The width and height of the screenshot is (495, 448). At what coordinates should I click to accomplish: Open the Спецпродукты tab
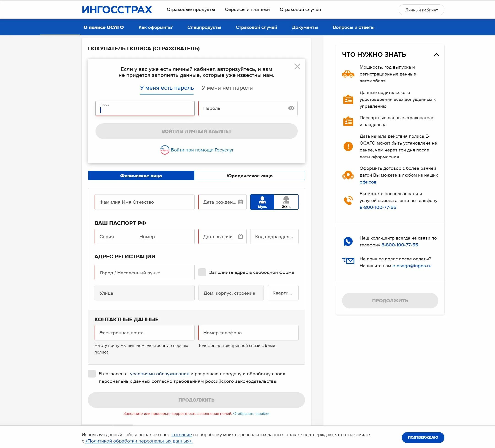click(204, 27)
